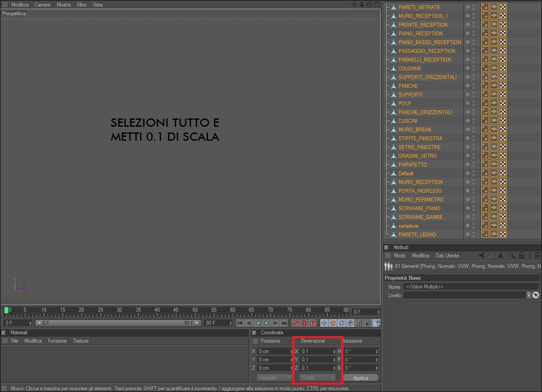The height and width of the screenshot is (392, 542).
Task: Click the layer picker arrow cursor icon
Action: tap(536, 295)
